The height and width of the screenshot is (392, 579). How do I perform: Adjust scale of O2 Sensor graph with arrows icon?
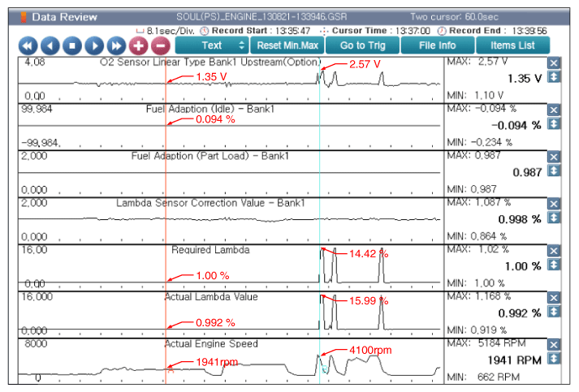(x=555, y=78)
